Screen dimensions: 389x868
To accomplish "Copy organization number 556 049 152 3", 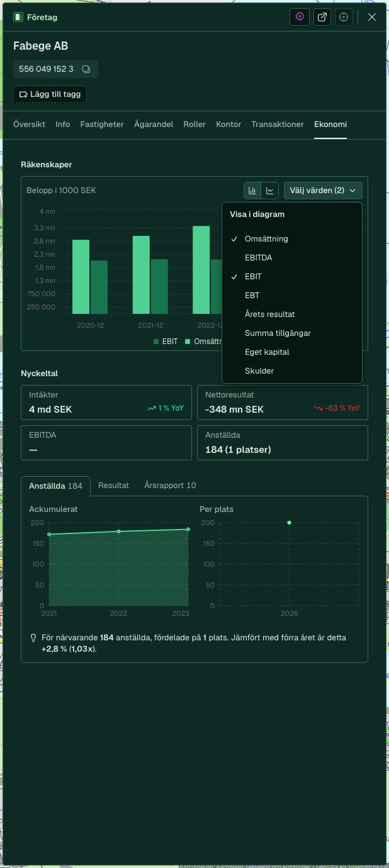I will click(x=86, y=69).
